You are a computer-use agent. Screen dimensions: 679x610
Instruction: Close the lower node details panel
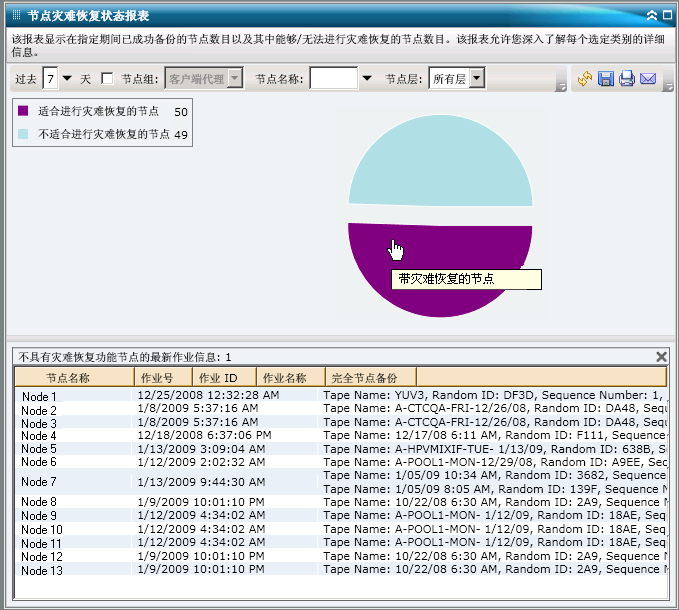tap(661, 356)
